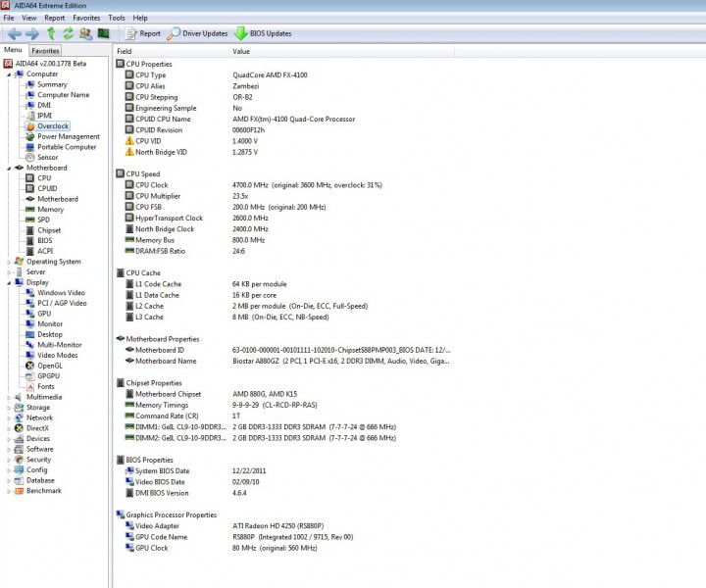706x588 pixels.
Task: Open Portable Computer in the tree
Action: pos(67,147)
